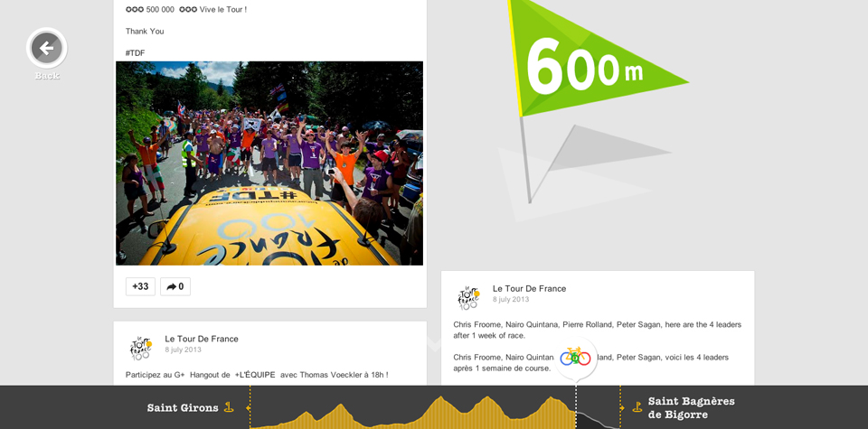
Task: Click the grey unridden section of the stage profile
Action: pyautogui.click(x=595, y=421)
